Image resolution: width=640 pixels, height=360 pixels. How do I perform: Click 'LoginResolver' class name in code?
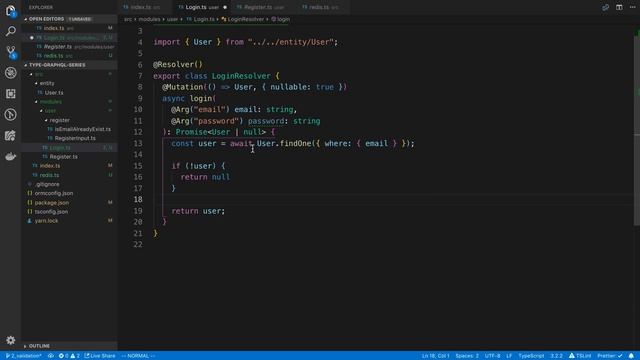pyautogui.click(x=241, y=76)
